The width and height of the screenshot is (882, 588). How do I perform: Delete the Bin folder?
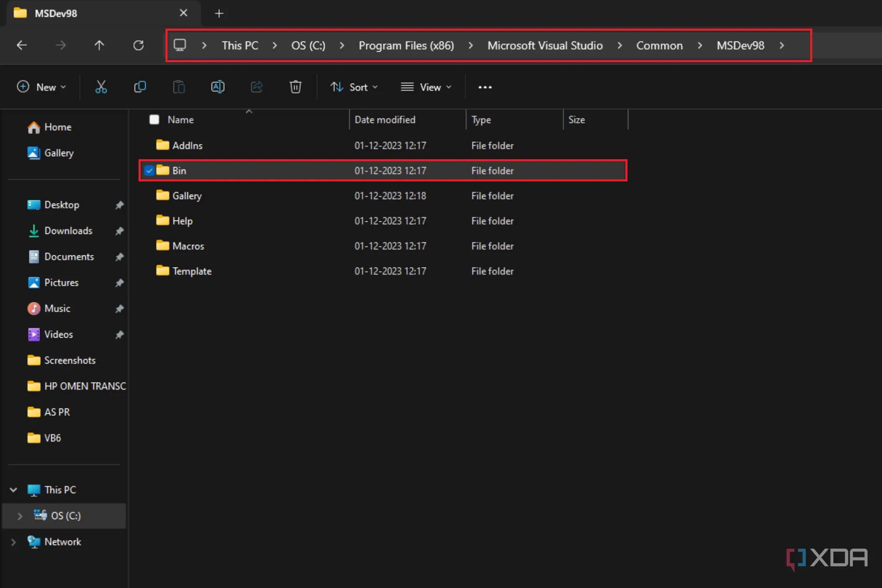click(295, 87)
